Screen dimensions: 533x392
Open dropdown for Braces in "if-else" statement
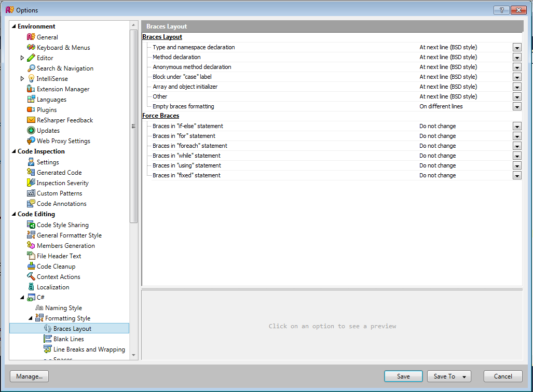pos(517,127)
